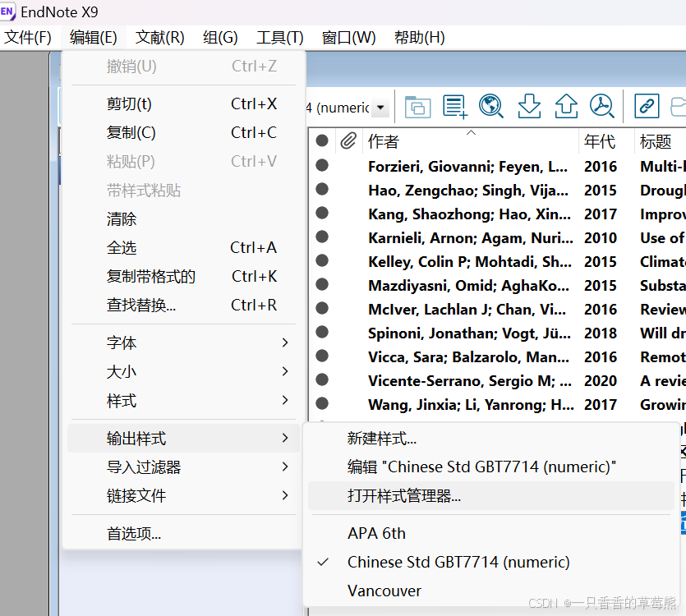Choose 清除 from the edit menu

point(184,218)
